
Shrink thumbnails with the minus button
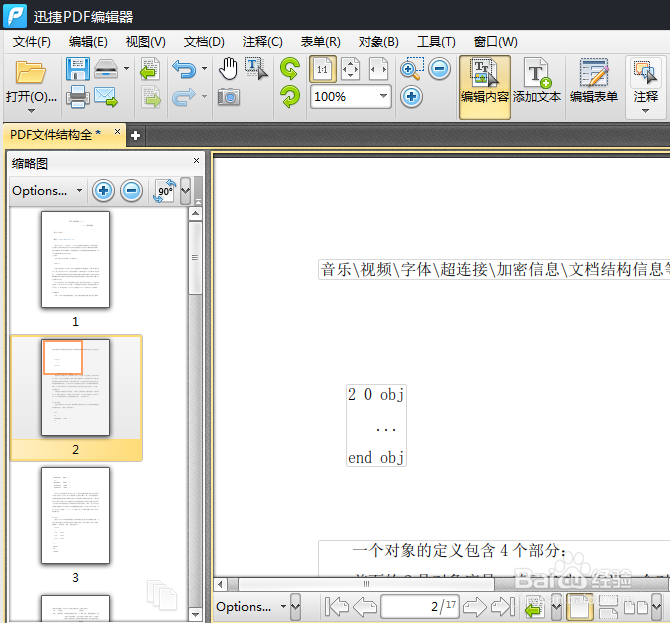pos(131,190)
